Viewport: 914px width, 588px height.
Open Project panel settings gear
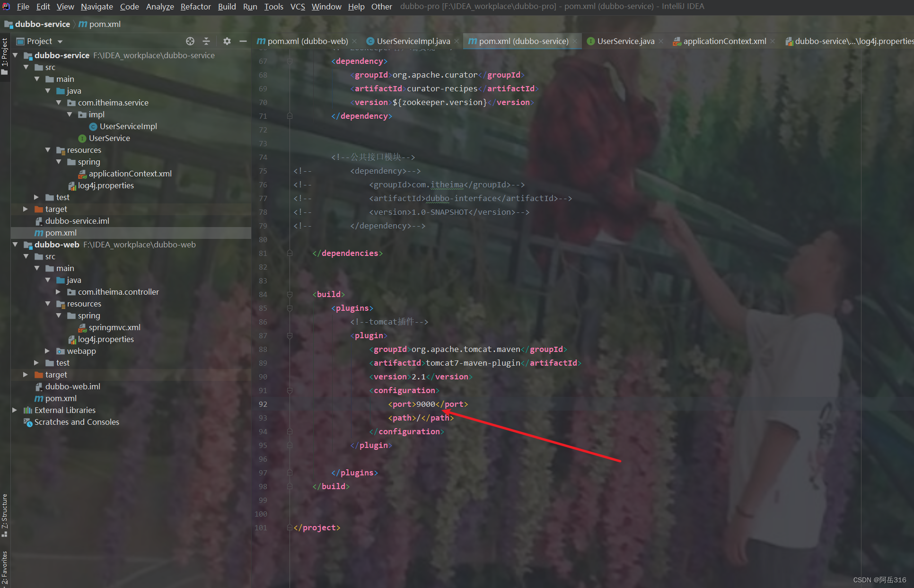click(x=227, y=41)
